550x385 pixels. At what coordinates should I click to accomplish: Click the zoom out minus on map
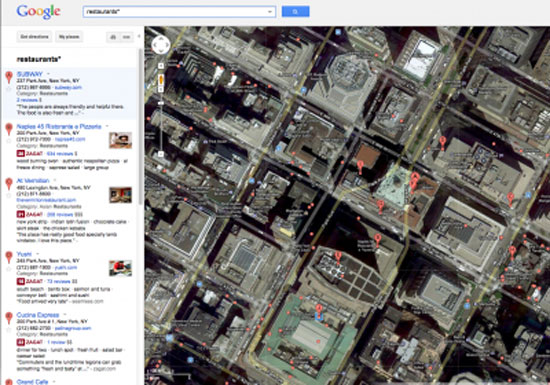pyautogui.click(x=161, y=154)
